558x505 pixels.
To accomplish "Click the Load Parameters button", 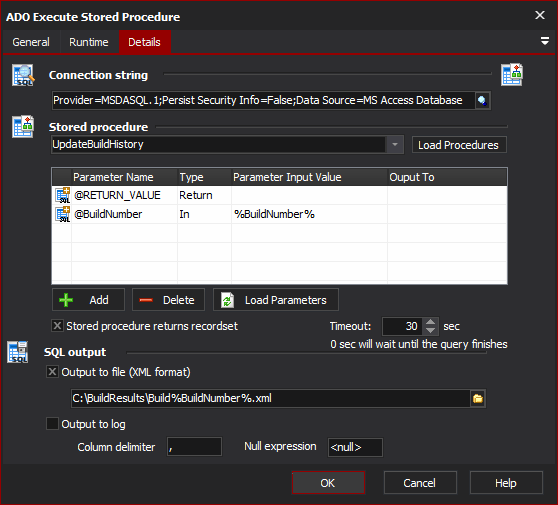I will point(276,300).
